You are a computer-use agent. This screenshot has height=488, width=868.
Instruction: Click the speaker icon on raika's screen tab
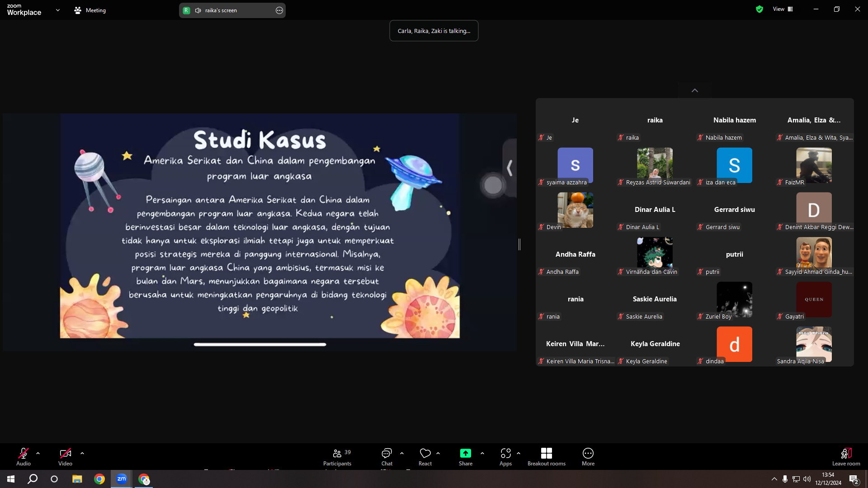pos(198,10)
